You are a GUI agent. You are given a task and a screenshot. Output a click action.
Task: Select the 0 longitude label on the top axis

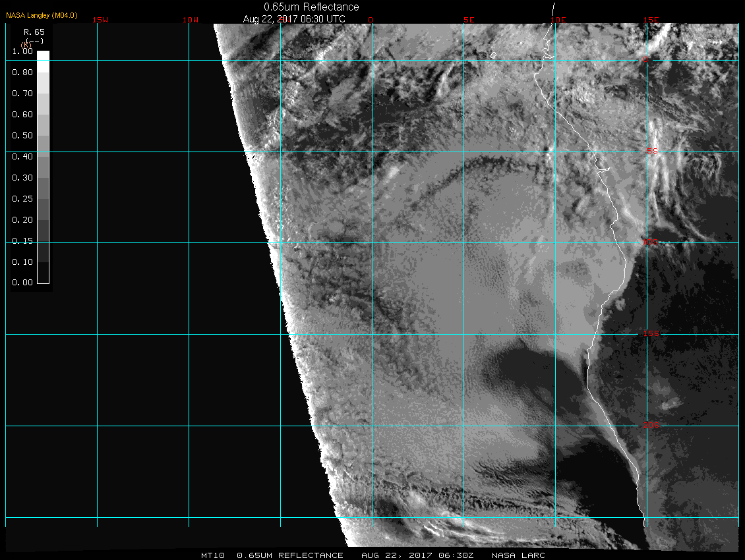tap(371, 20)
